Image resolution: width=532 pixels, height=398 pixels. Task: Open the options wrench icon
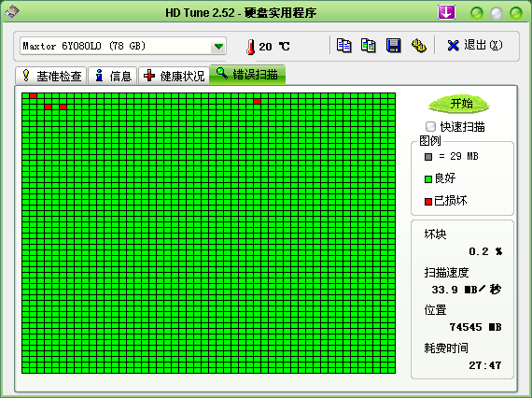point(419,46)
